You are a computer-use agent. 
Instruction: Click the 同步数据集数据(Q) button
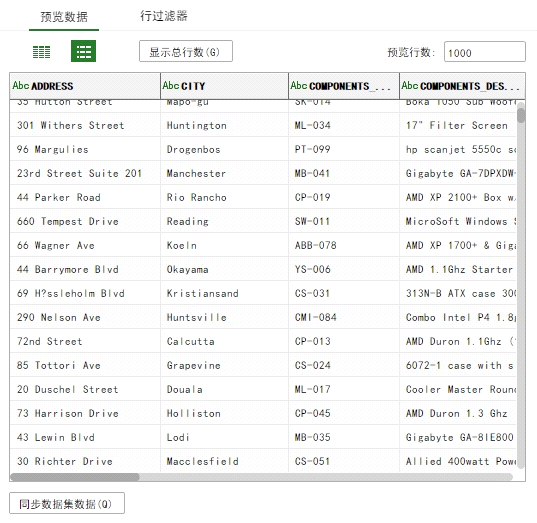[x=67, y=503]
